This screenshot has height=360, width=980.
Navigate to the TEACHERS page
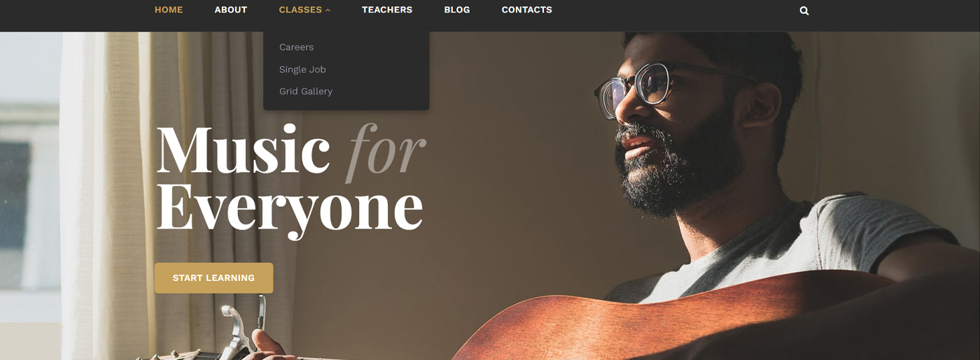click(x=387, y=10)
